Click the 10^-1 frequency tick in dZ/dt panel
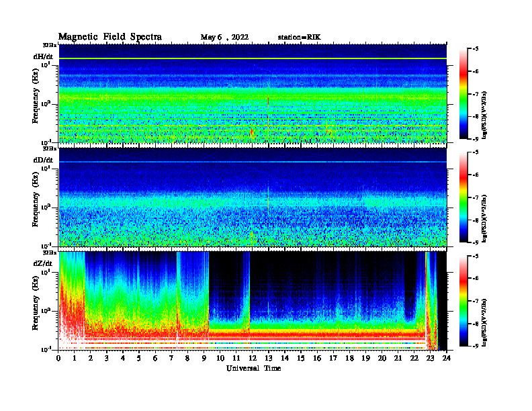532x411 pixels. tap(46, 349)
